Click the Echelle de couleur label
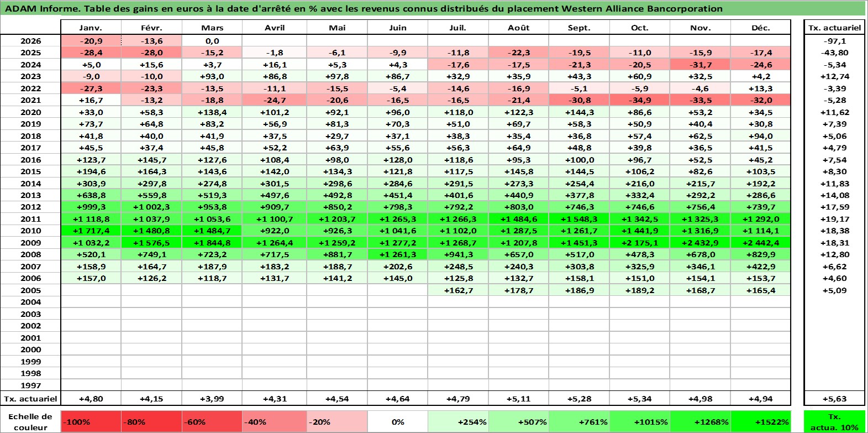The width and height of the screenshot is (868, 433). [30, 421]
